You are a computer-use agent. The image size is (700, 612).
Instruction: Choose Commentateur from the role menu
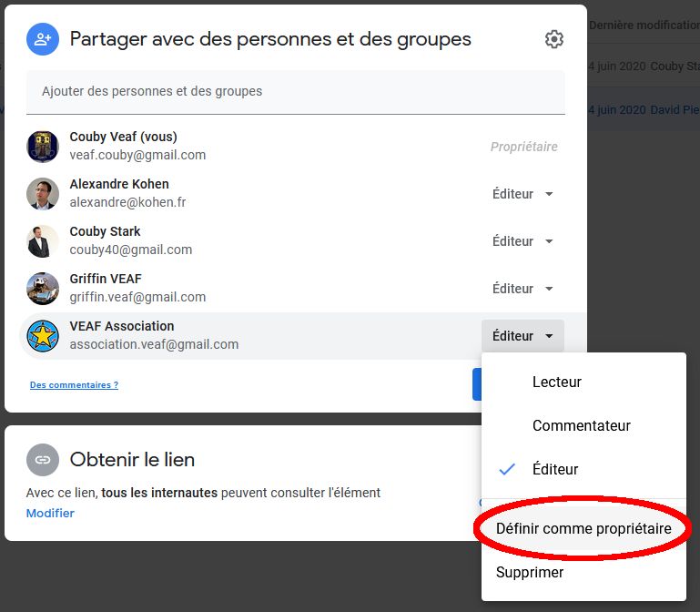click(581, 425)
